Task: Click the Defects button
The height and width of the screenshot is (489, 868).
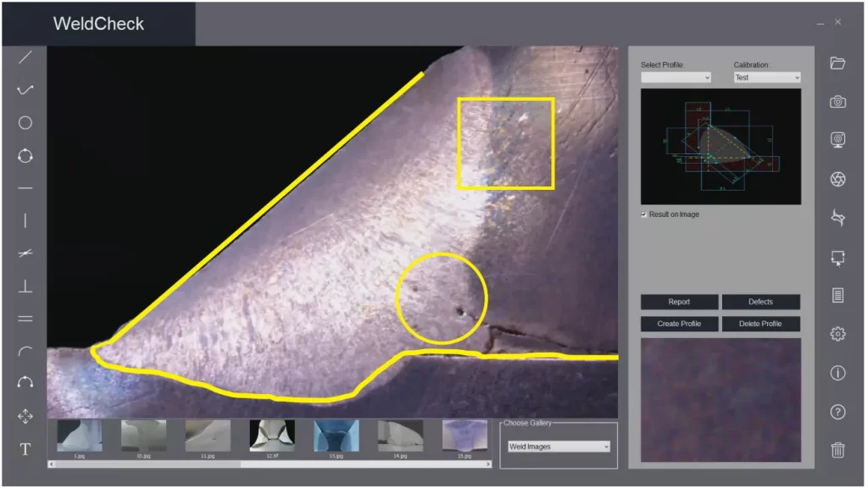Action: pyautogui.click(x=760, y=302)
